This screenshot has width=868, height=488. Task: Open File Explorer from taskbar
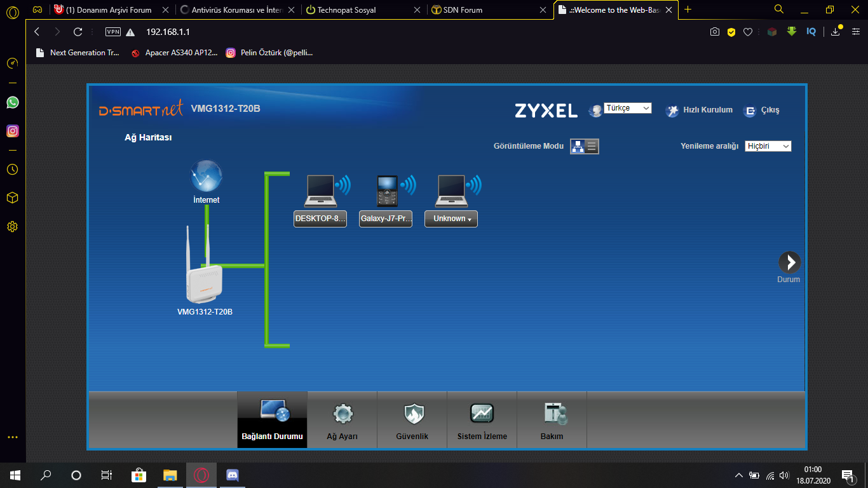(170, 475)
